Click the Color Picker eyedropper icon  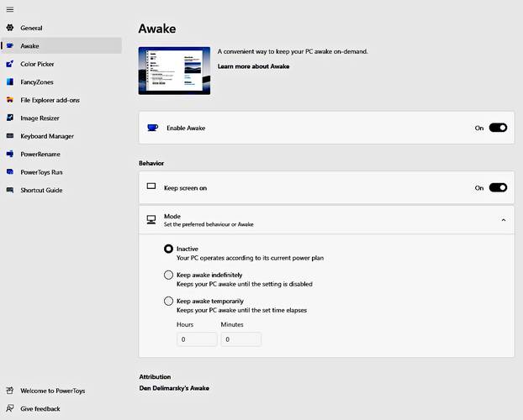click(x=10, y=64)
